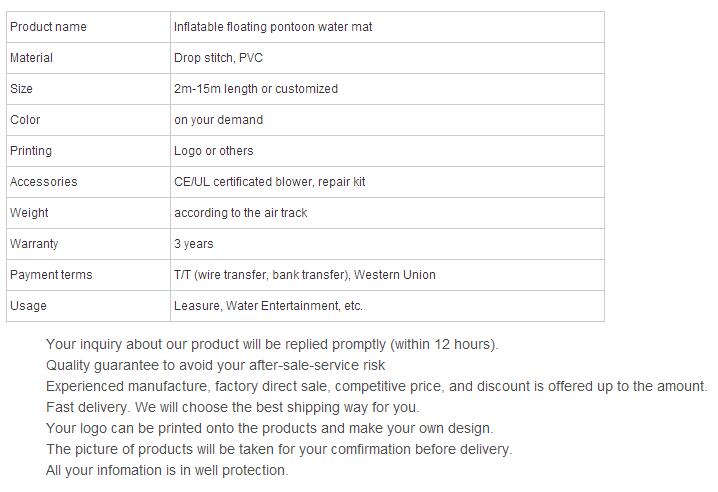Select "Inflatable floating pontoon water mat" text

point(272,27)
